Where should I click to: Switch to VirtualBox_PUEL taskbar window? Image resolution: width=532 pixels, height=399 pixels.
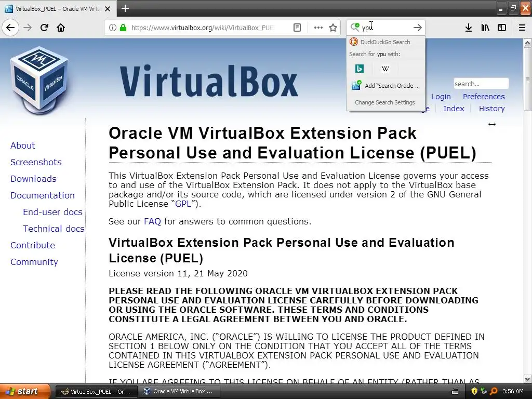[96, 392]
